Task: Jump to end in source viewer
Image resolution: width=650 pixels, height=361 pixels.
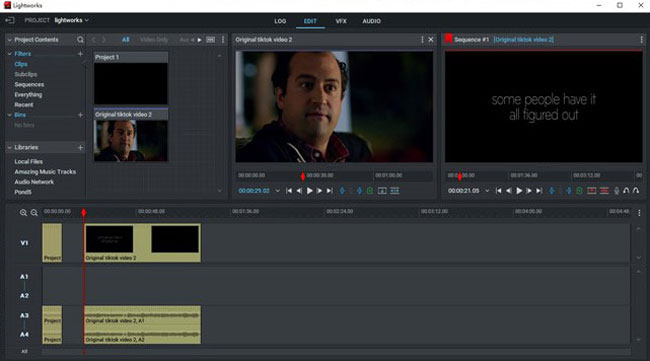Action: tap(330, 191)
